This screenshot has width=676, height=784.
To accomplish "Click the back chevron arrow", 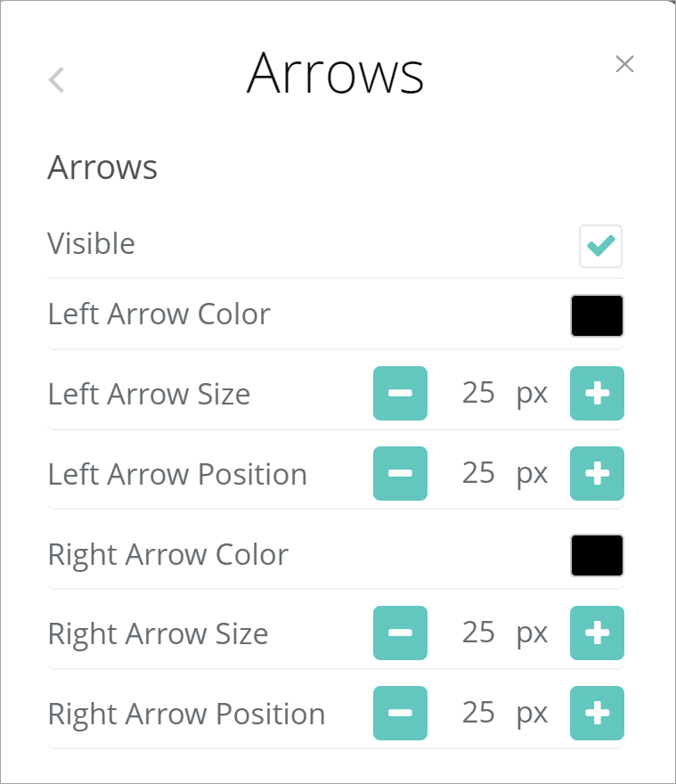I will tap(56, 80).
